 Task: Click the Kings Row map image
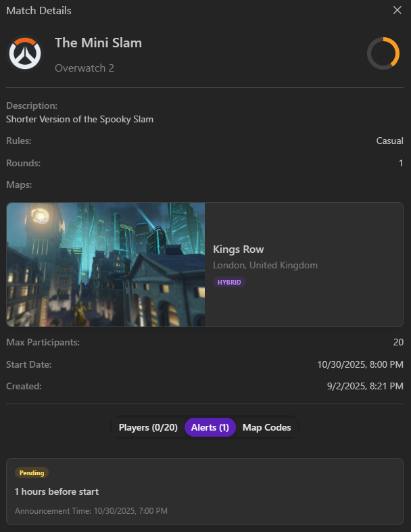[x=105, y=264]
